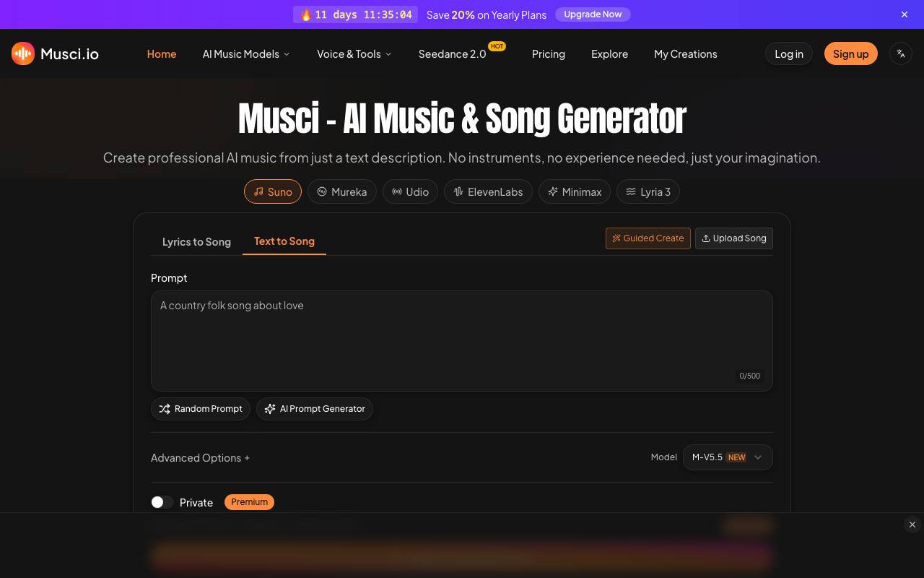
Task: Pick the ElevenLabs model chip
Action: point(488,191)
